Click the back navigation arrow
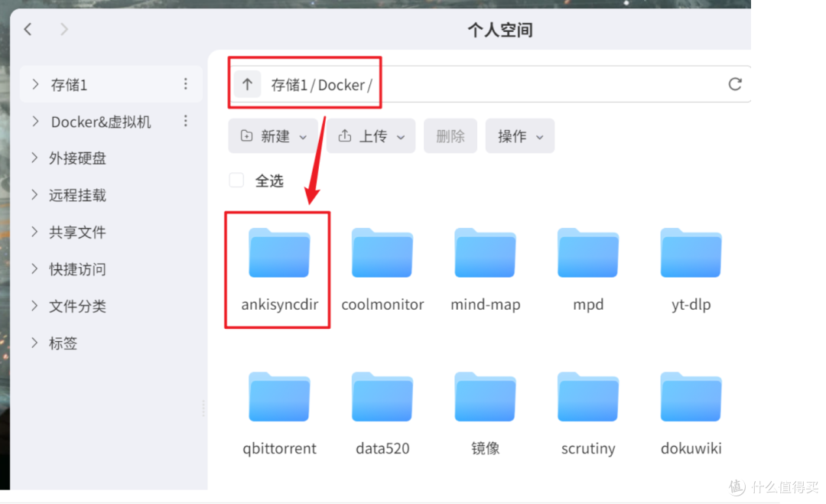 (28, 29)
